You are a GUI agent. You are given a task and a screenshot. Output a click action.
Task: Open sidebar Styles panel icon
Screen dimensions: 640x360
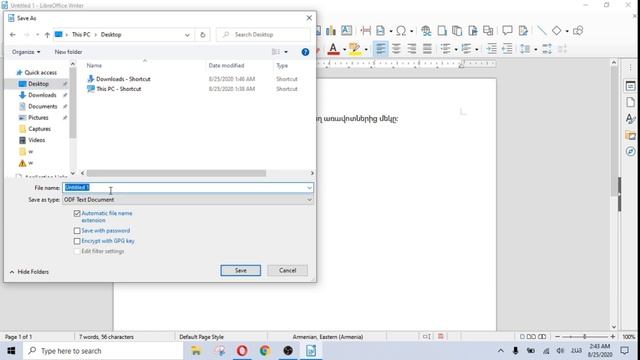[630, 119]
